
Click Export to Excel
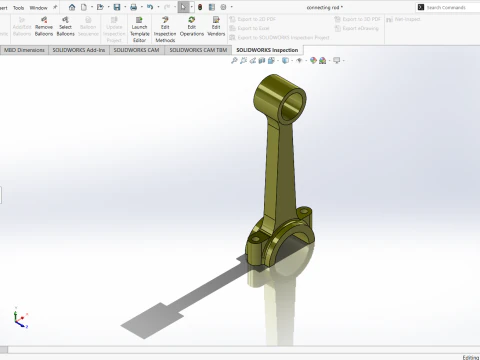(249, 28)
